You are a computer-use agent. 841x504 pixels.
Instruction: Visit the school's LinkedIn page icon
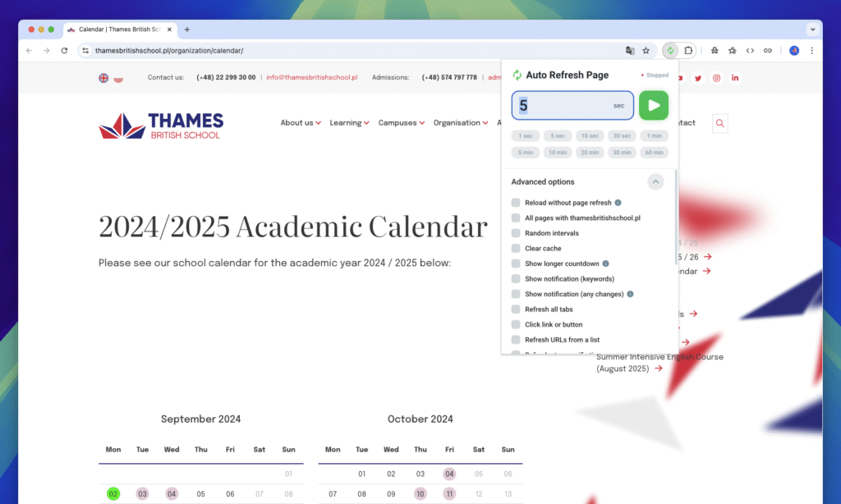[x=735, y=78]
